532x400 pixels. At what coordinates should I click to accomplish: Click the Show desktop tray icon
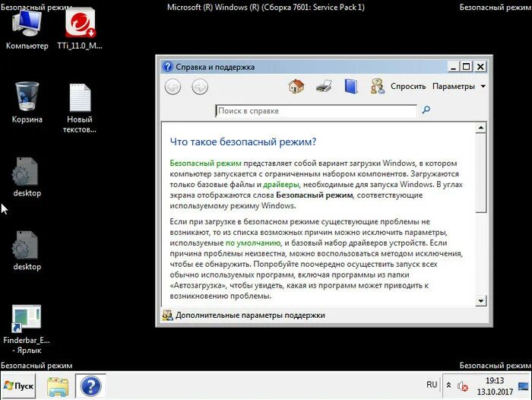pos(523,386)
